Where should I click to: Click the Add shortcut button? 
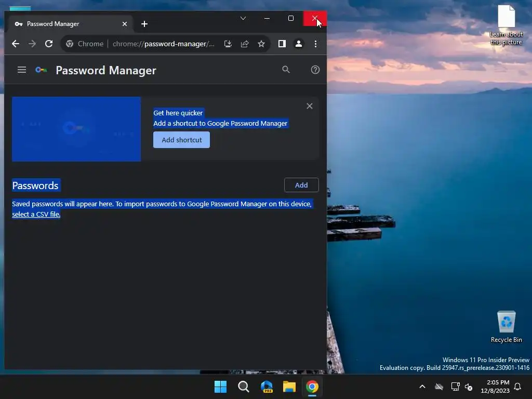pos(181,140)
